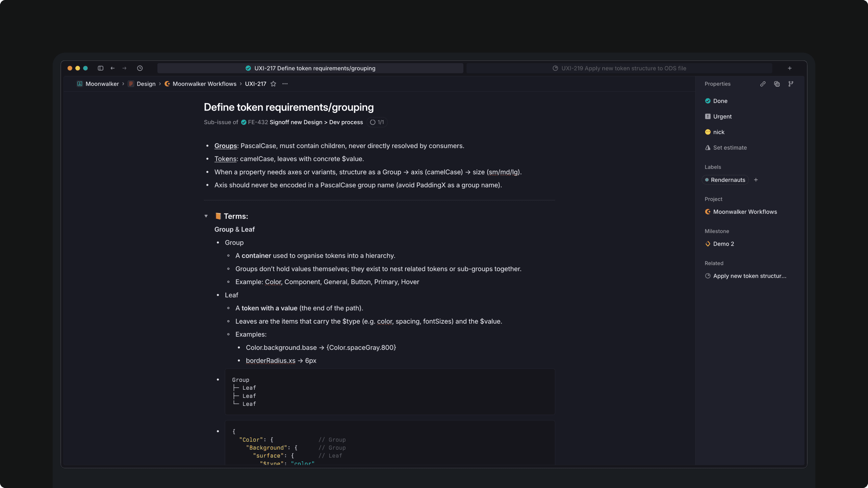The image size is (868, 488).
Task: Open the history clock icon
Action: point(140,68)
